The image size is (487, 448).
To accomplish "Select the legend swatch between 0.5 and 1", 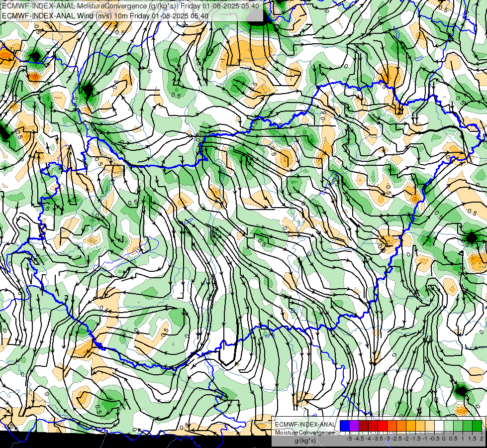I will coord(458,426).
